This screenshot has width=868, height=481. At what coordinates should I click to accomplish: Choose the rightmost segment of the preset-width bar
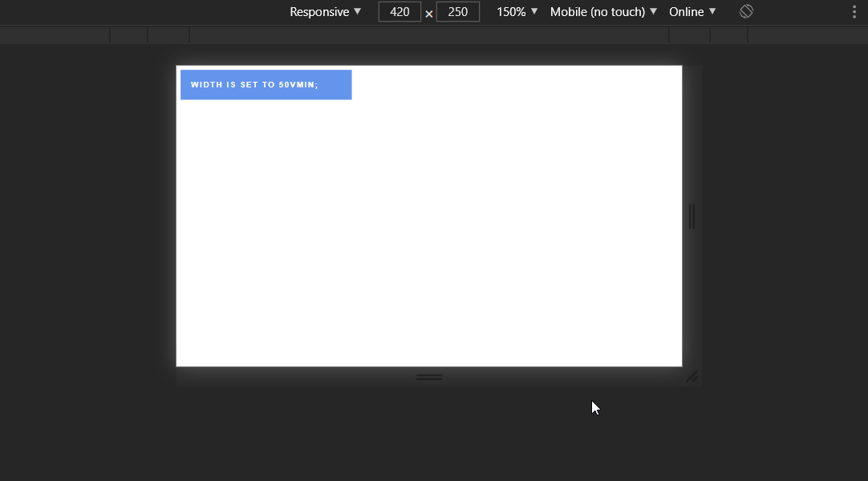pyautogui.click(x=807, y=35)
